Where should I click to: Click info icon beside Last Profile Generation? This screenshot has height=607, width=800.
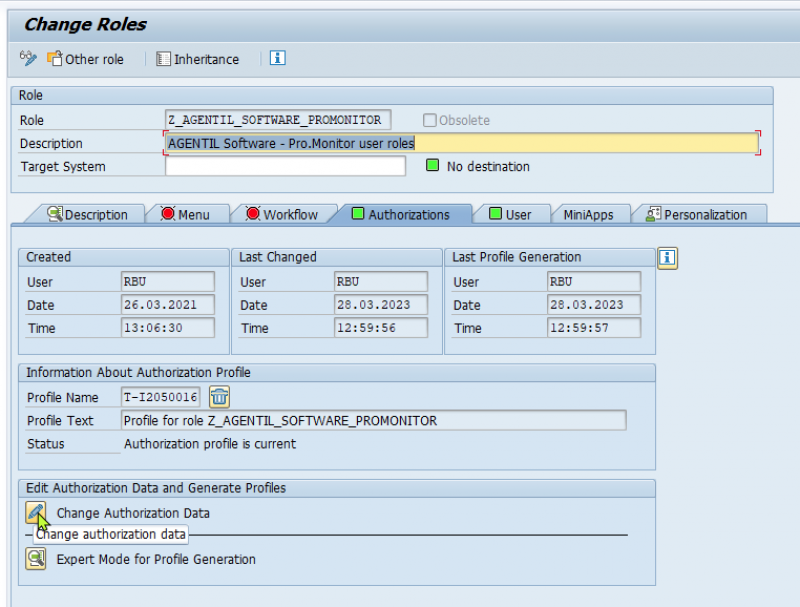(x=668, y=258)
